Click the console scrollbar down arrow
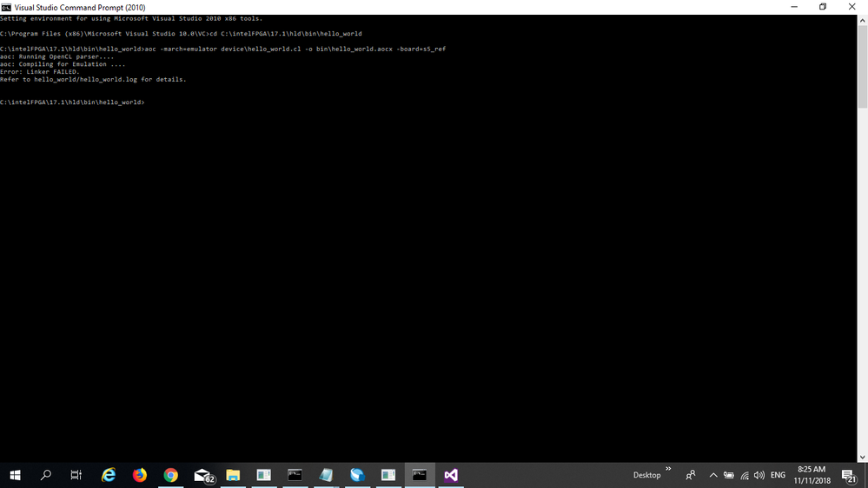Viewport: 868px width, 488px height. pos(863,458)
